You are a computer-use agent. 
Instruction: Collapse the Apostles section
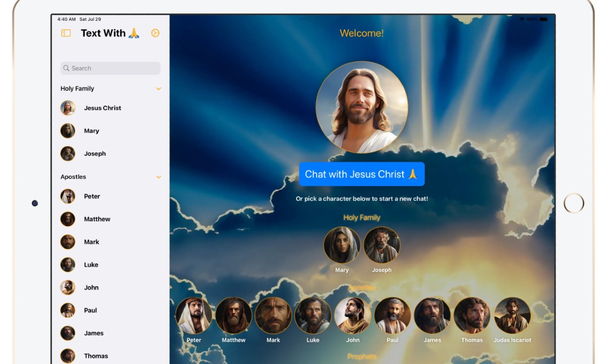pos(159,177)
